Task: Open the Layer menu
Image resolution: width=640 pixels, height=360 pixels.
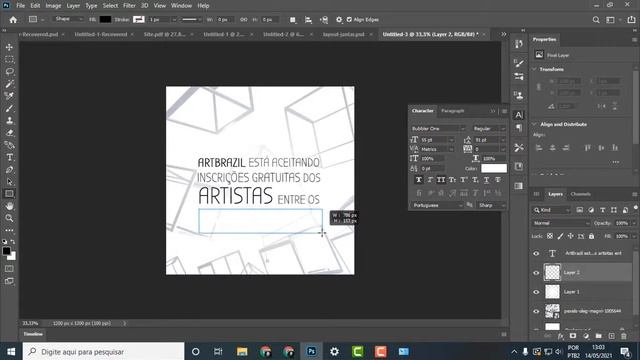Action: pyautogui.click(x=73, y=6)
